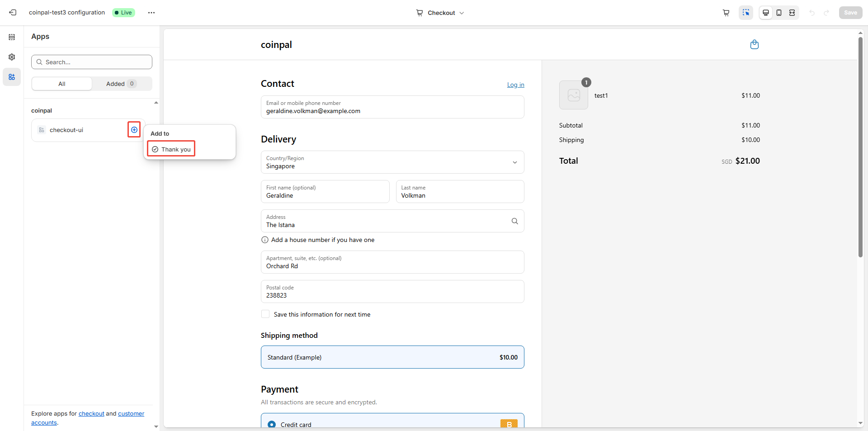Open the Settings gear in sidebar
The height and width of the screenshot is (431, 868).
coord(12,57)
